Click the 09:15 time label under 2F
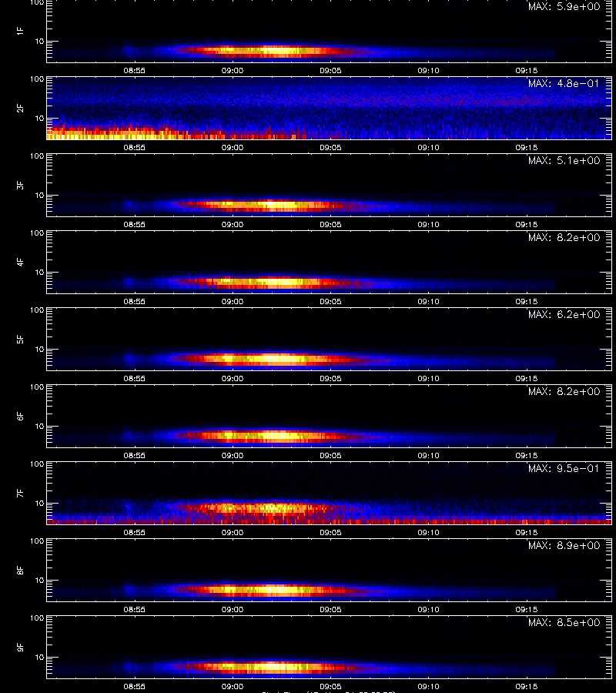Screen dimensions: 616x693 527,148
